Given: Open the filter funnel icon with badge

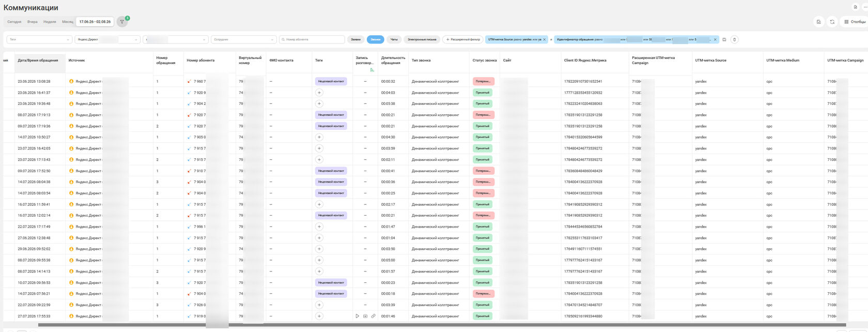Looking at the screenshot, I should click(x=122, y=22).
